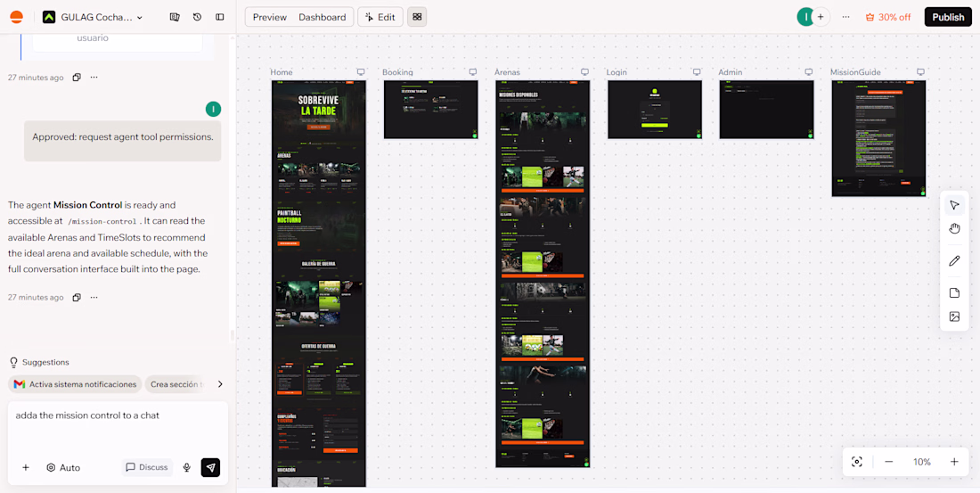The width and height of the screenshot is (980, 493).
Task: Select the image insert tool
Action: (954, 316)
